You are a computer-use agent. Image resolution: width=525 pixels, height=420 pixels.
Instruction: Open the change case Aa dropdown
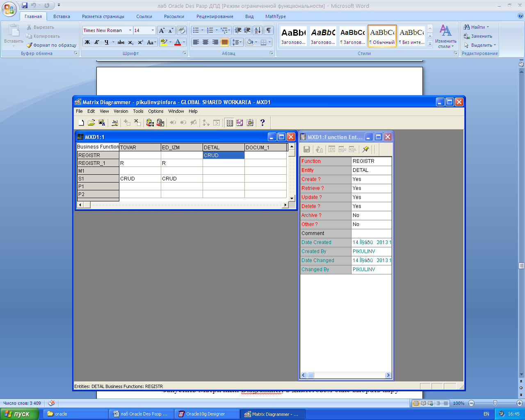pyautogui.click(x=151, y=42)
